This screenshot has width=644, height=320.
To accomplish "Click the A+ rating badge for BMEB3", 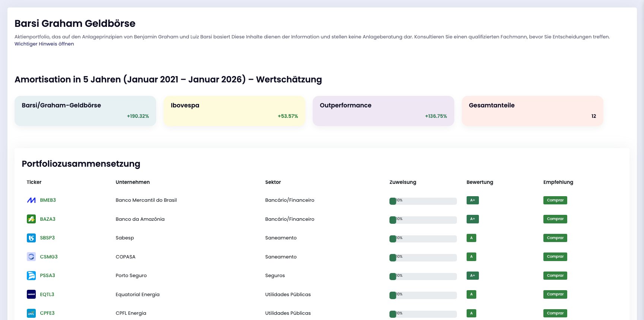I will 473,200.
